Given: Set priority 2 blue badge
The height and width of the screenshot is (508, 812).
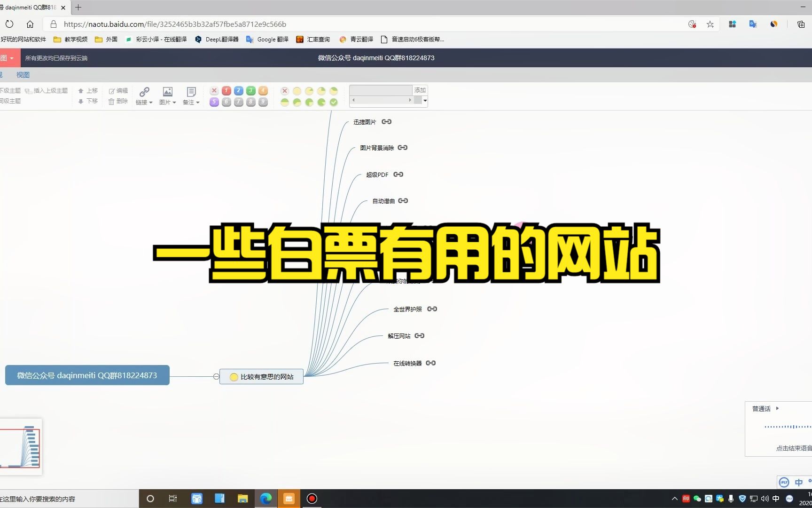Looking at the screenshot, I should 239,90.
